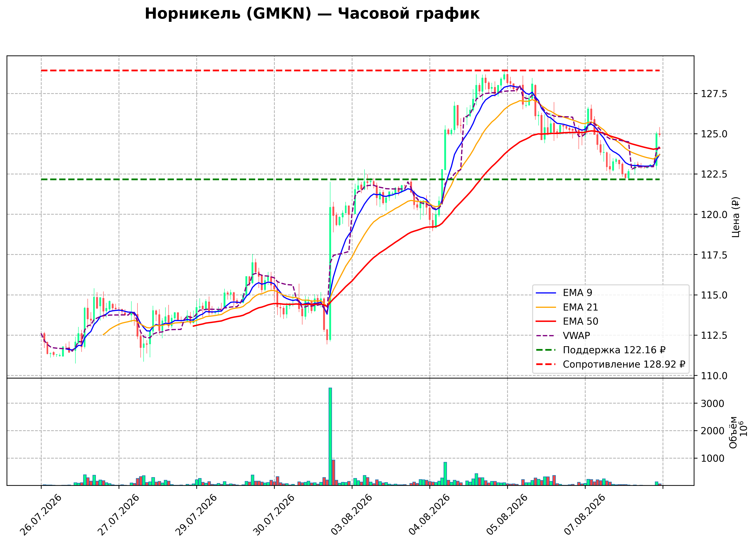The height and width of the screenshot is (544, 756).
Task: Click volume axis value 3000
Action: [712, 404]
